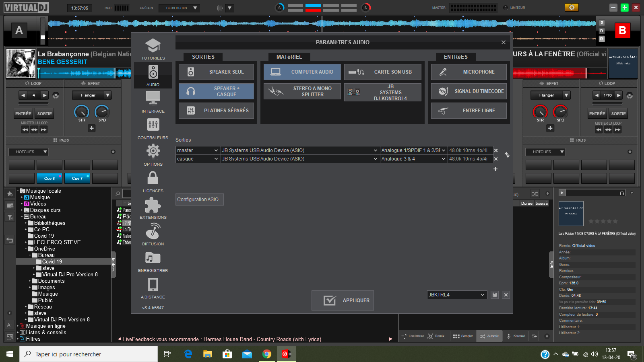This screenshot has width=644, height=362.
Task: Click the Appliquer button
Action: coord(343,300)
